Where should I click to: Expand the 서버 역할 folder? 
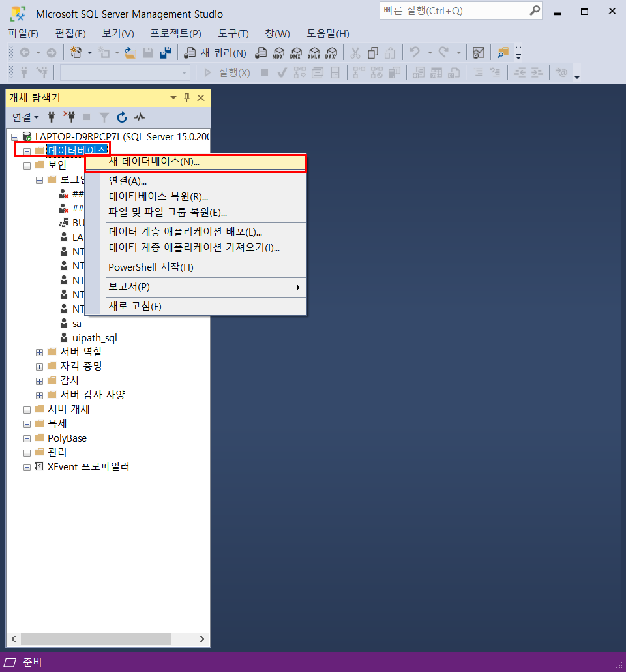[x=39, y=353]
